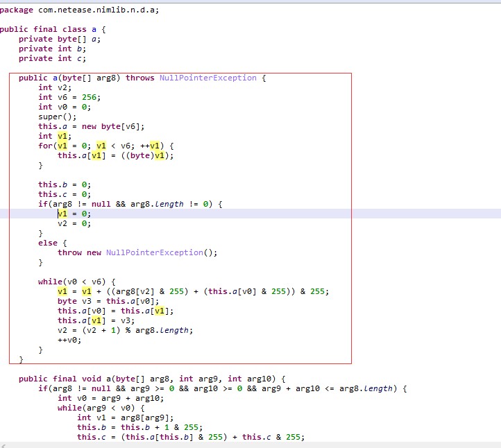Click the 'this.c = (this.a[this.b] & 255)' line

coord(191,437)
